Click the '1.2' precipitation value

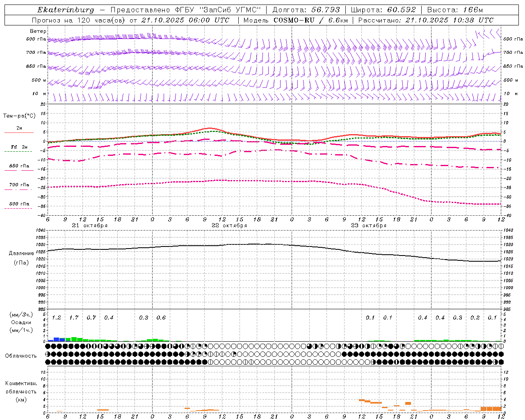click(57, 318)
